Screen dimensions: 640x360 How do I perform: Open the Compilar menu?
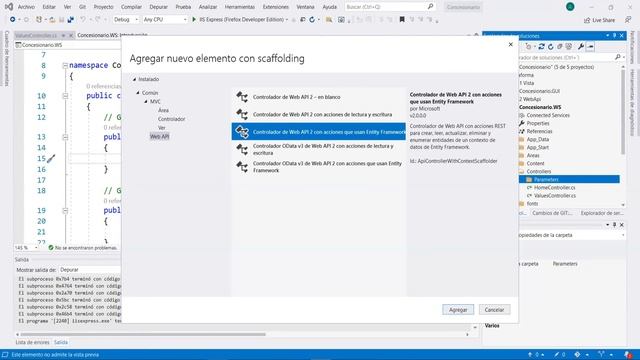131,7
